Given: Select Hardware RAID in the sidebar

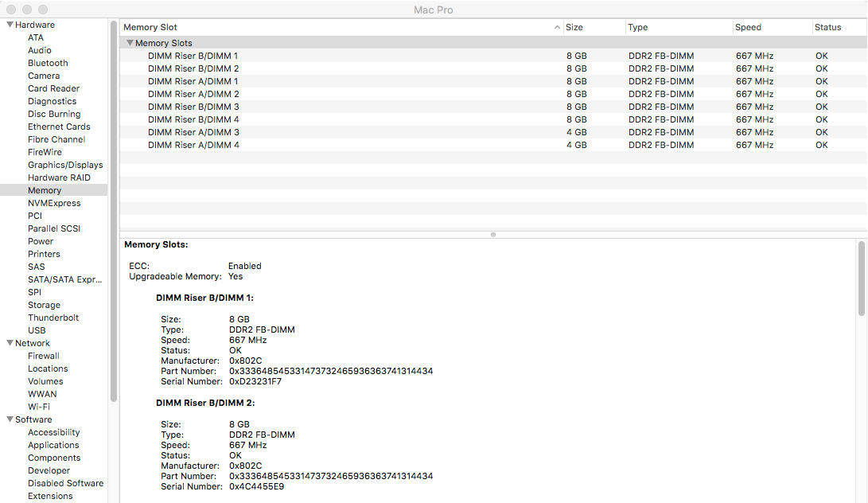Looking at the screenshot, I should pos(59,177).
